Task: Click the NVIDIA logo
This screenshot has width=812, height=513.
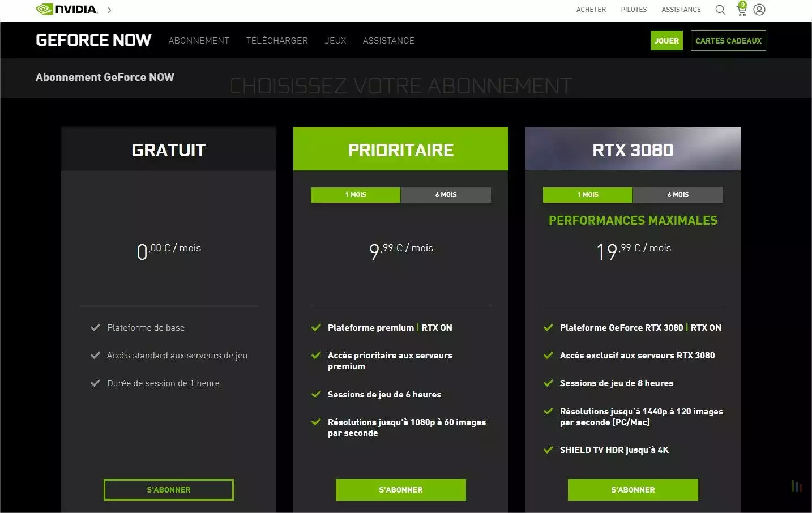Action: [x=66, y=10]
